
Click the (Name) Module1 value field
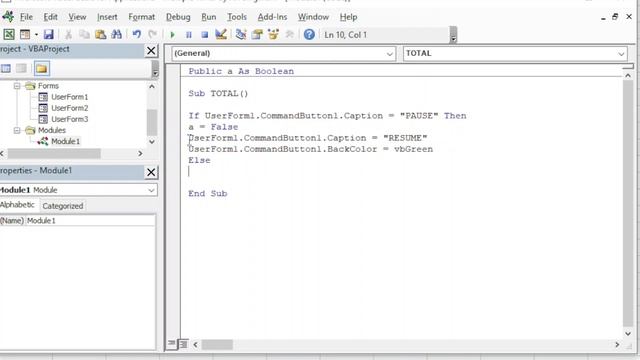point(90,220)
